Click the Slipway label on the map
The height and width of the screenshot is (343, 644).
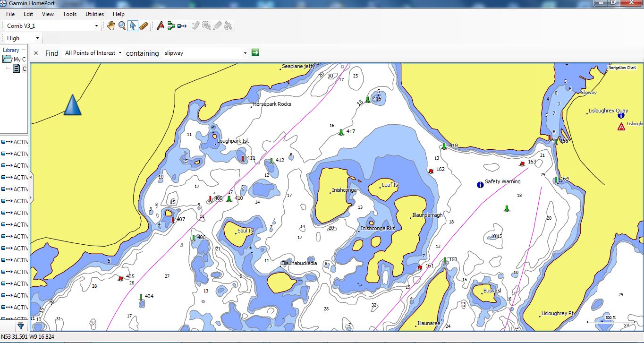pyautogui.click(x=589, y=93)
